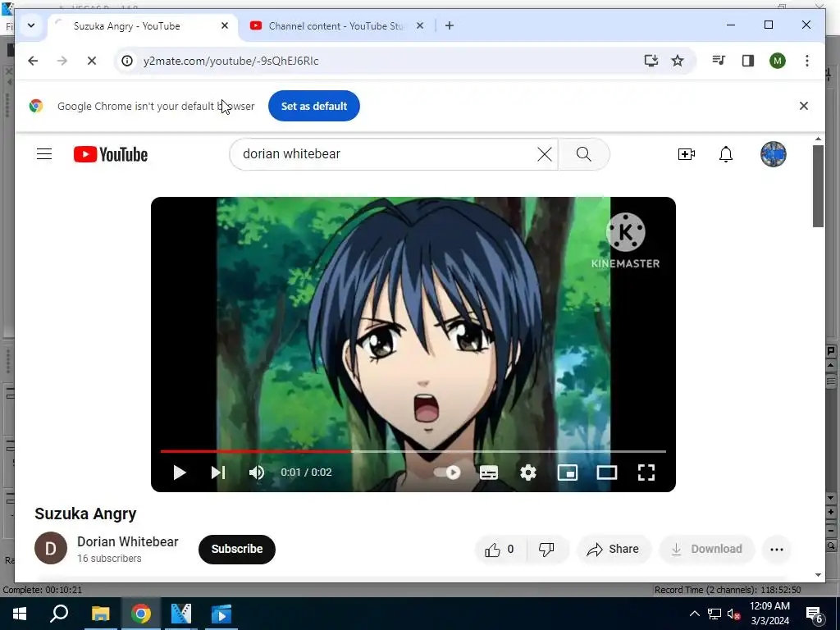Click in the YouTube search field
Image resolution: width=840 pixels, height=630 pixels.
click(x=386, y=154)
